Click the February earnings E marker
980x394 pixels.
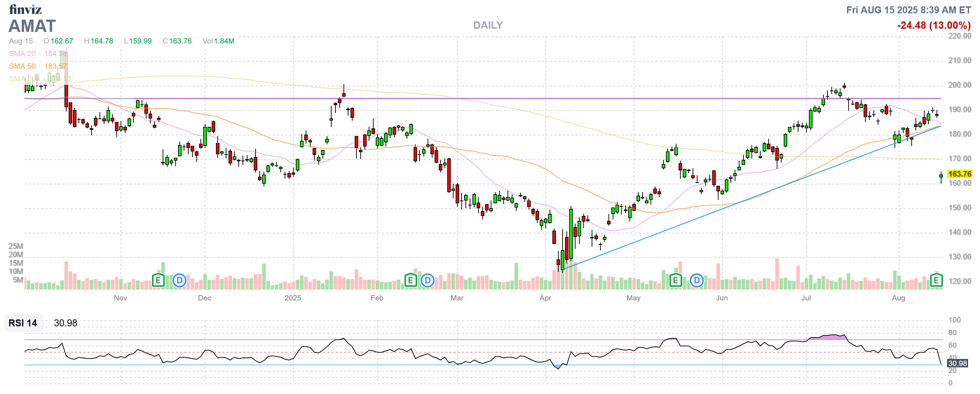410,281
